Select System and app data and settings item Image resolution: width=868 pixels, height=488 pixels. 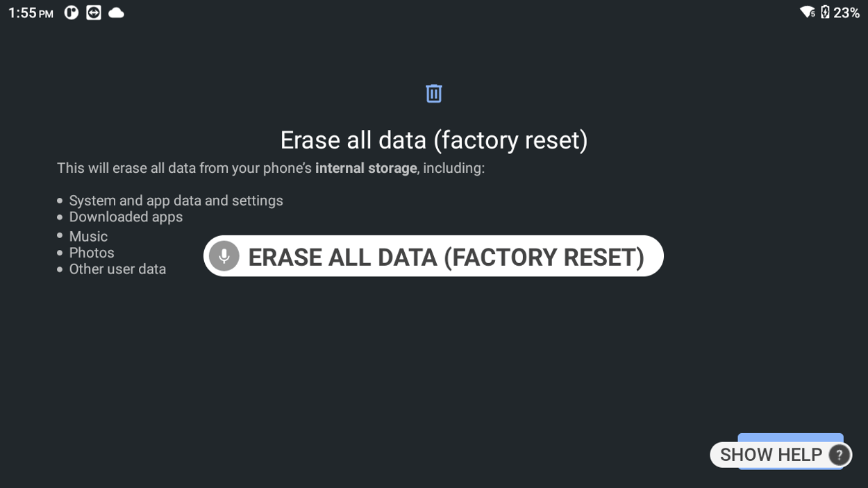pyautogui.click(x=176, y=200)
